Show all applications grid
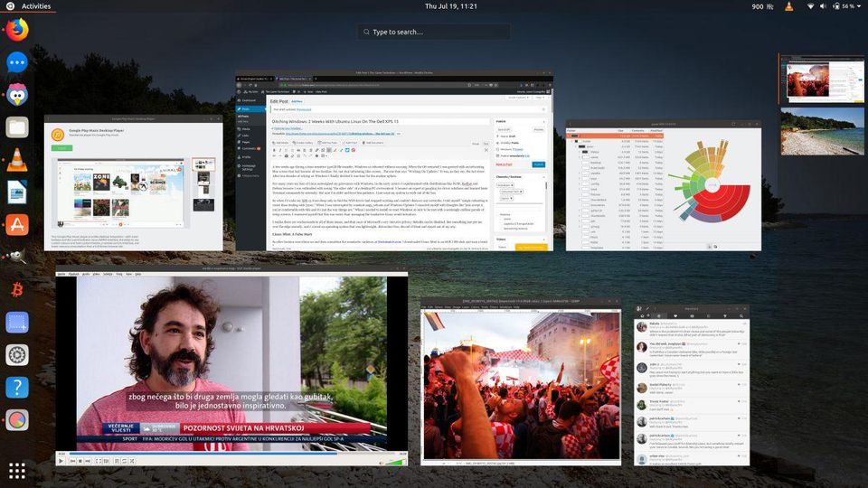868x488 pixels. pos(17,470)
